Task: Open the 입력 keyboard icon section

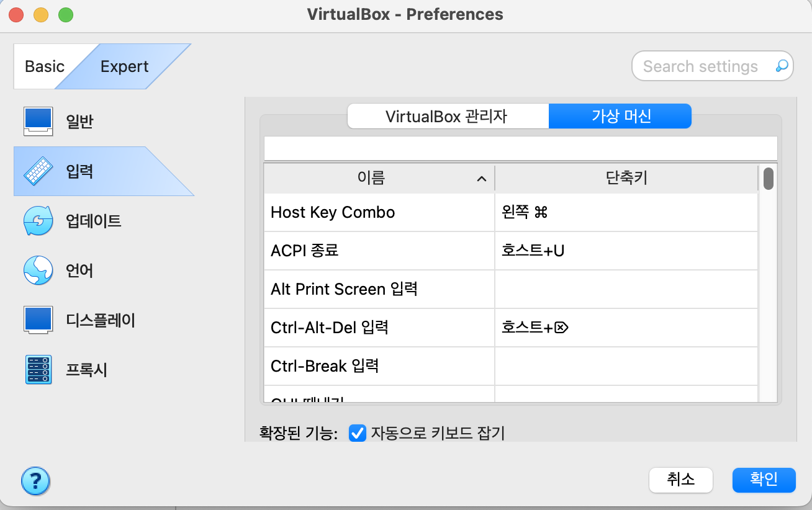Action: pos(38,171)
